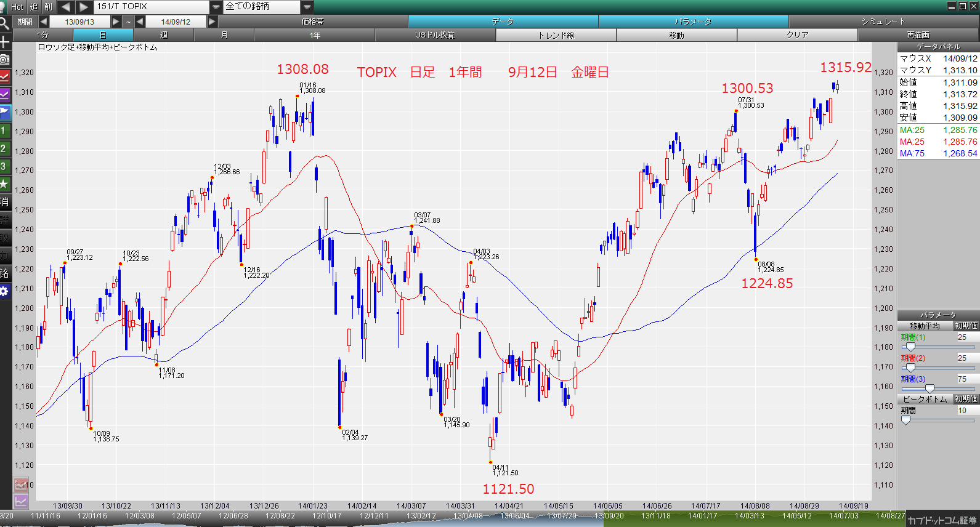
Task: Click the MA:75 1,268.54 row in the data panel
Action: [938, 153]
